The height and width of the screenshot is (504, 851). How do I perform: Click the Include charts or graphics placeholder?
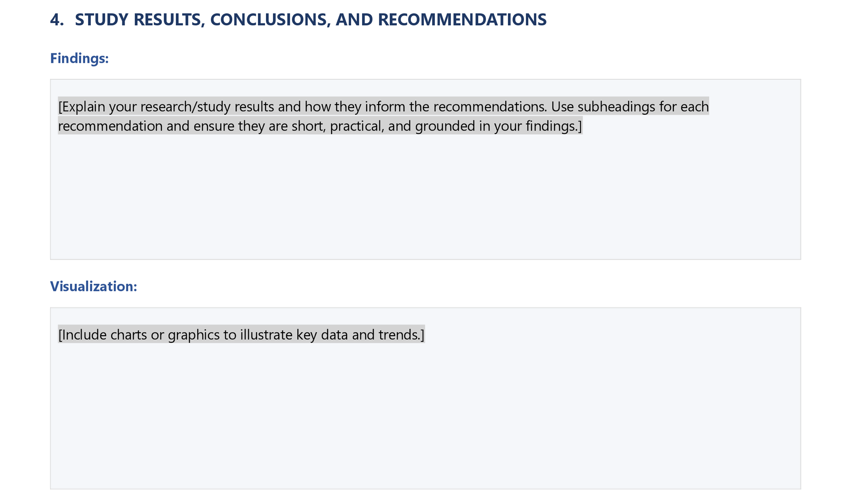(241, 334)
